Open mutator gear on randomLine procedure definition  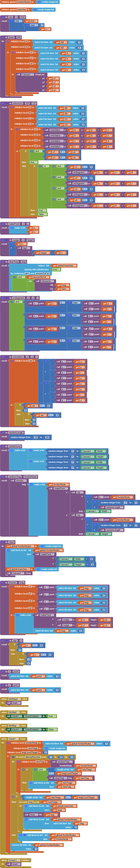(3, 446)
